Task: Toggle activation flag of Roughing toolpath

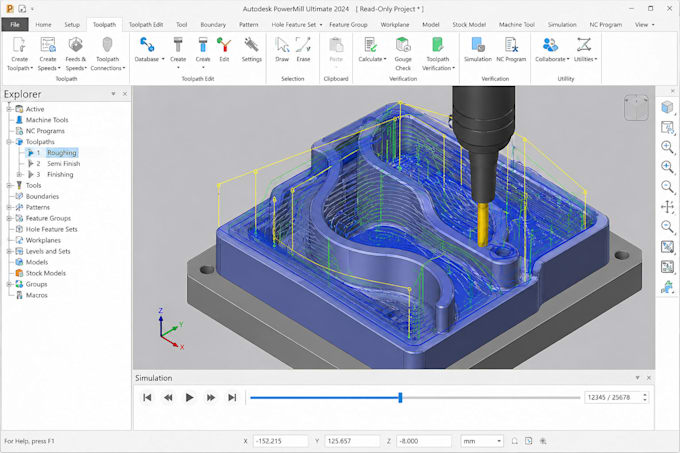Action: point(30,153)
